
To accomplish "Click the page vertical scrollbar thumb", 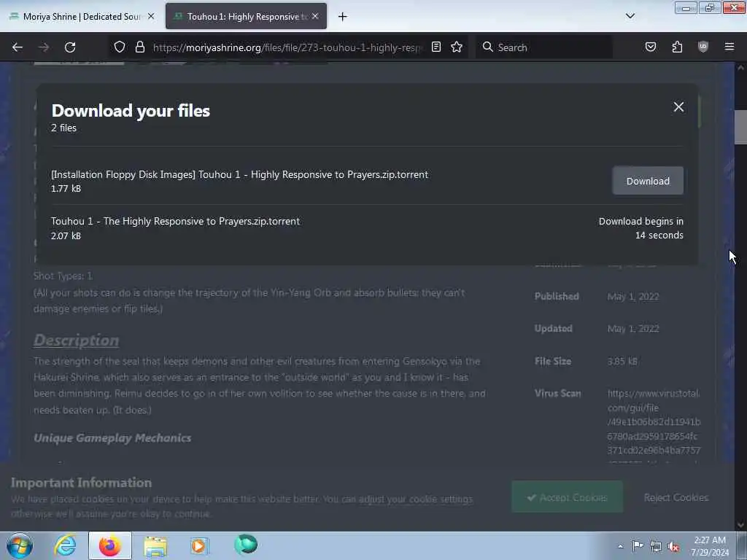I will [740, 127].
